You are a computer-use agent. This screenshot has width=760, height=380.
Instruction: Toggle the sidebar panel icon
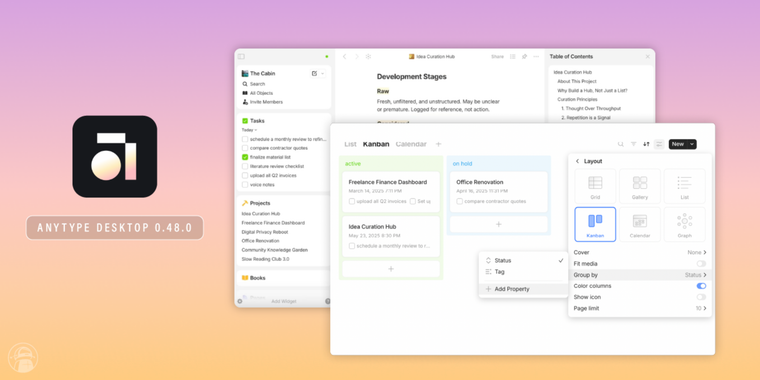pos(241,57)
